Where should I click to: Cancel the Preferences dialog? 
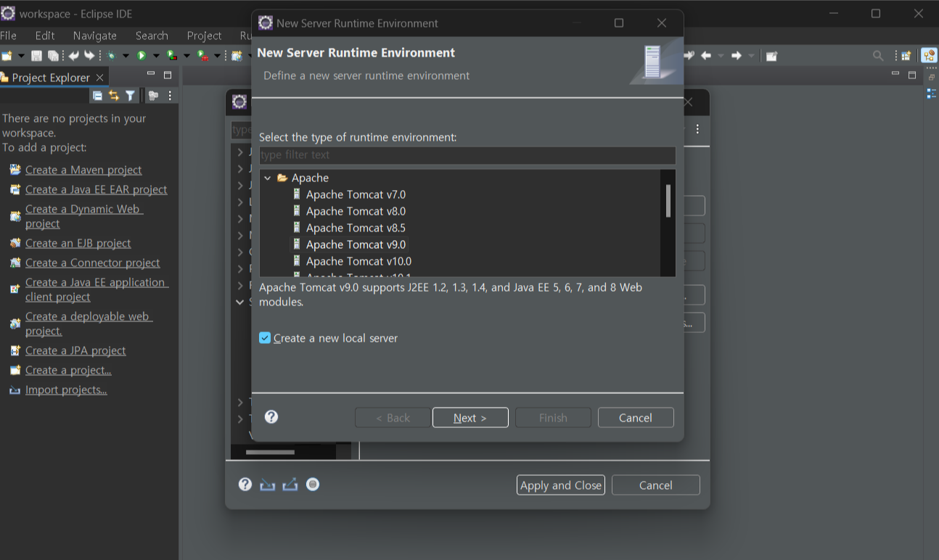point(656,485)
